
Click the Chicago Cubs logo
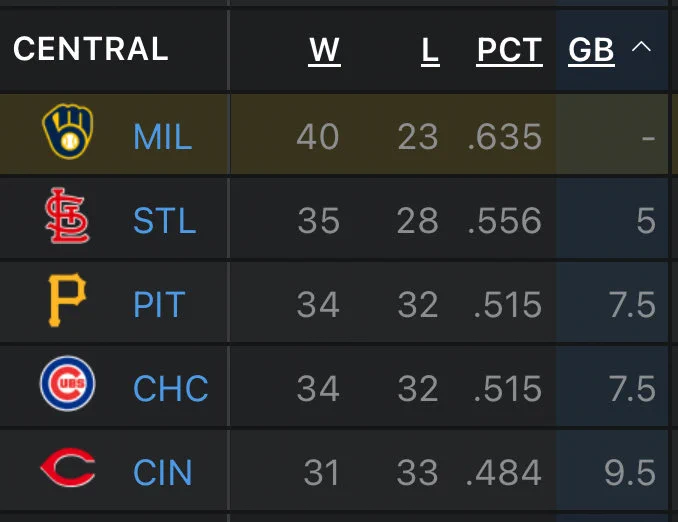(x=67, y=383)
